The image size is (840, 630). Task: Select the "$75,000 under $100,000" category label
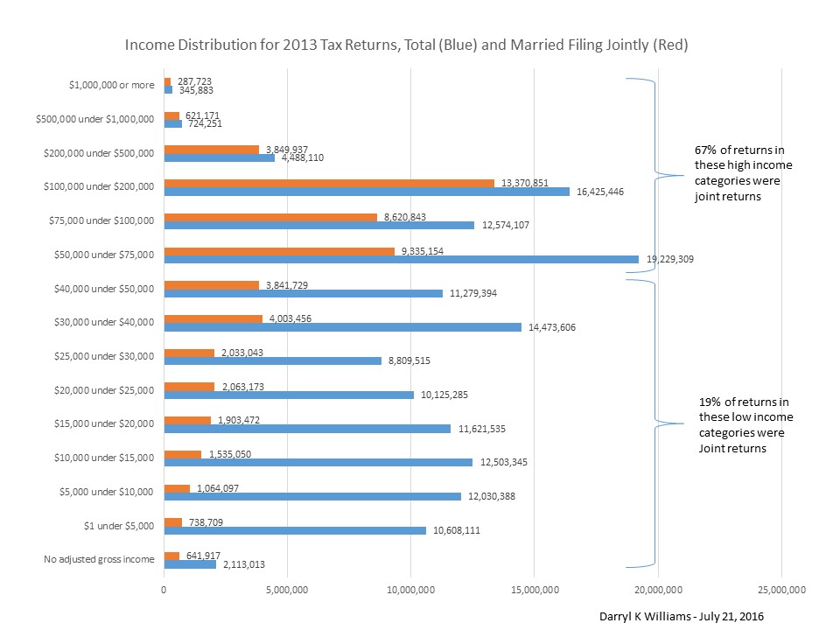101,220
